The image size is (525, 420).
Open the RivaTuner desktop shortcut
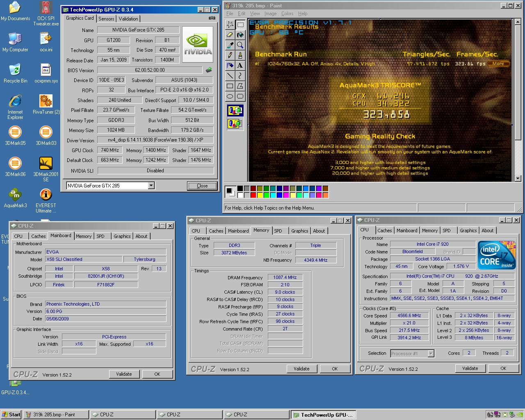46,104
